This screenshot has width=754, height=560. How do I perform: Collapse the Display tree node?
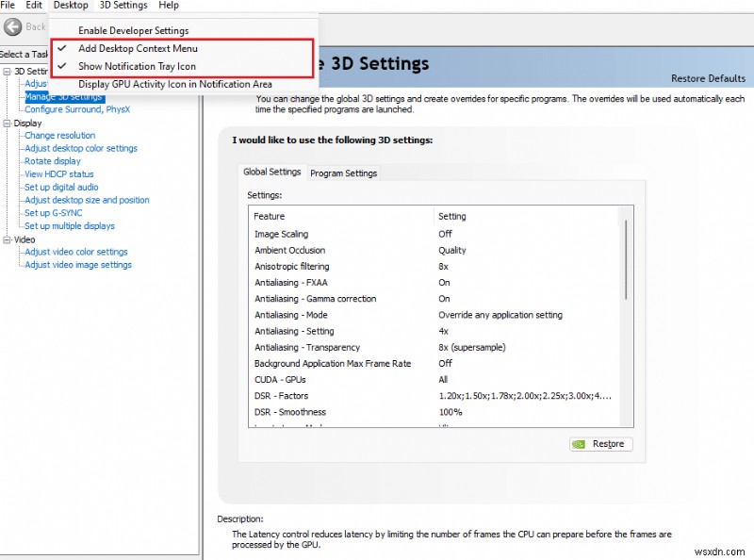tap(7, 124)
